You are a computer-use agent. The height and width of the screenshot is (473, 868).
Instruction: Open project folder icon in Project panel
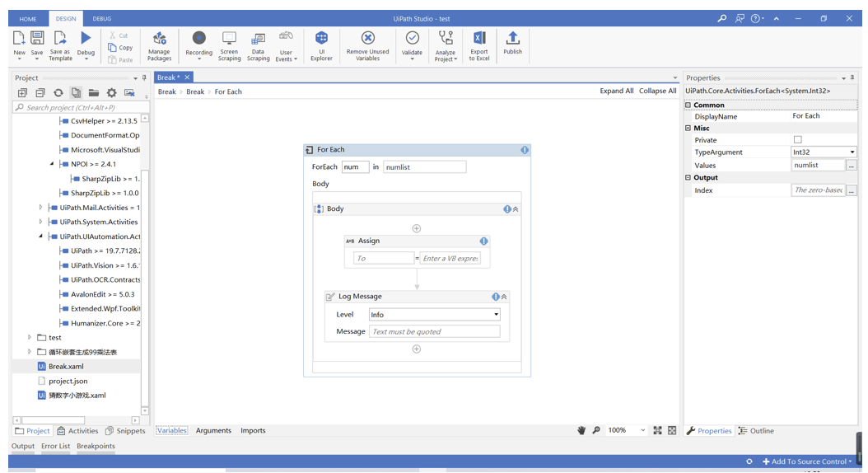click(94, 92)
